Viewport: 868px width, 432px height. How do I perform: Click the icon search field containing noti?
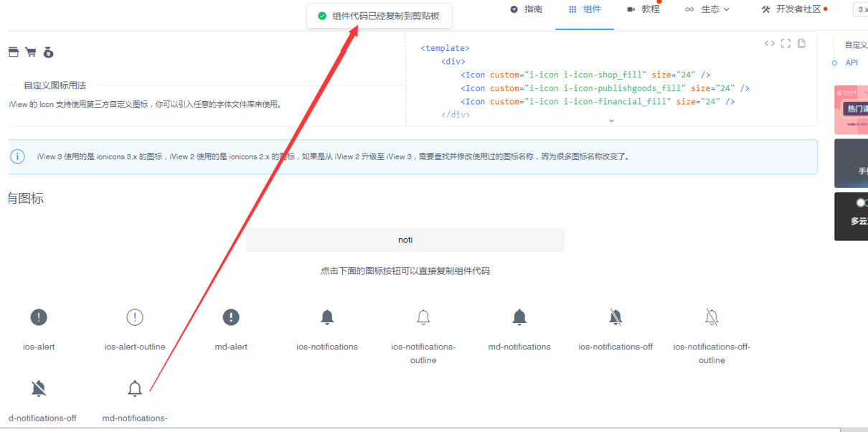[405, 240]
